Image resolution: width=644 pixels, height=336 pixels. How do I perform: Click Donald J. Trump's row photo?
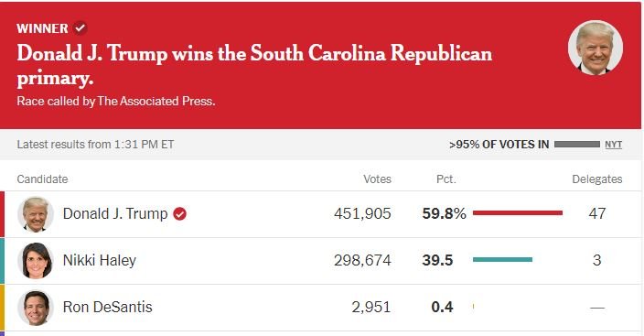pyautogui.click(x=36, y=214)
